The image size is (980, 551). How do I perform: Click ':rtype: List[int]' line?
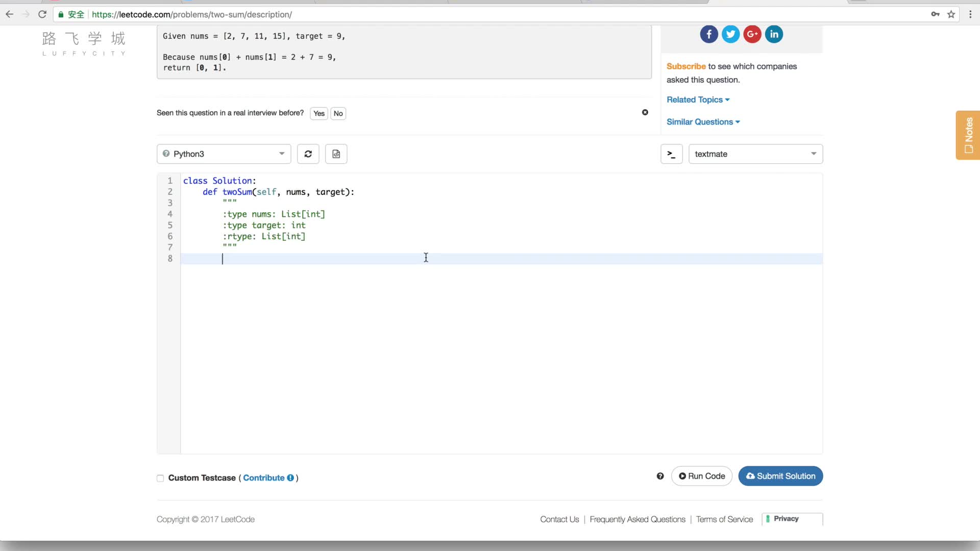point(264,236)
